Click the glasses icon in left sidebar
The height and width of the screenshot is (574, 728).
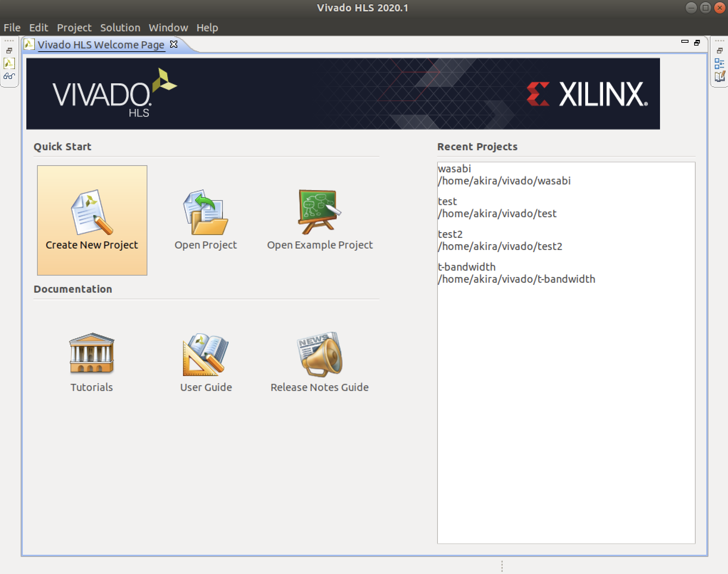pyautogui.click(x=9, y=76)
